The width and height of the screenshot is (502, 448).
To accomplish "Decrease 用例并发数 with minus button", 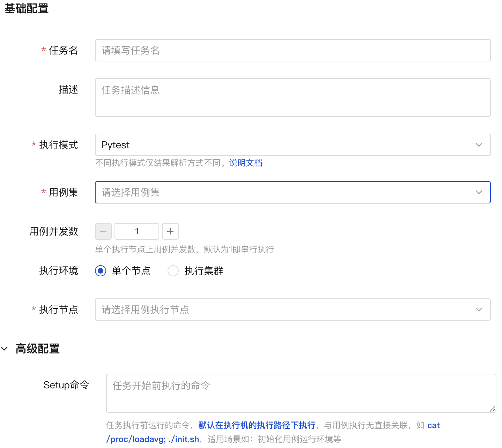I will [x=103, y=231].
